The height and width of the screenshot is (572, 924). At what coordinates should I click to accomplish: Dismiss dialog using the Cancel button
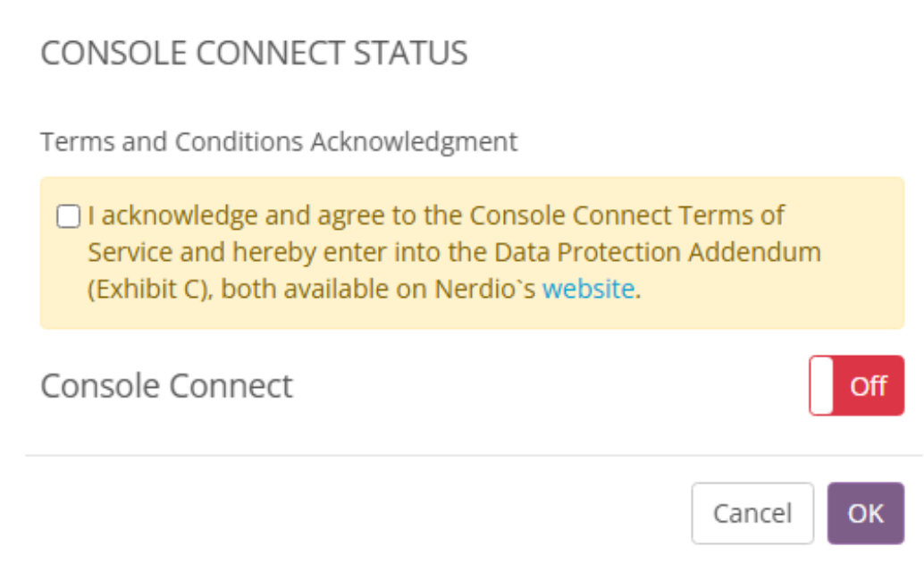[752, 513]
